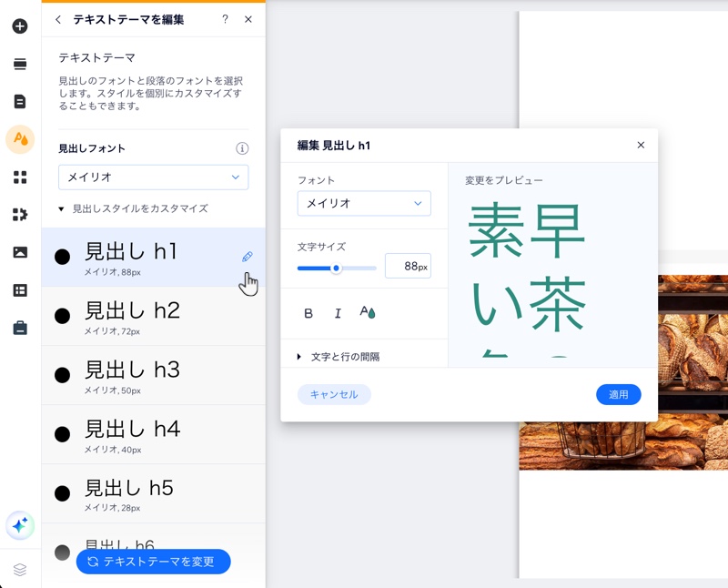Click the pencil edit icon beside 見出し h1
The image size is (728, 588).
[246, 257]
